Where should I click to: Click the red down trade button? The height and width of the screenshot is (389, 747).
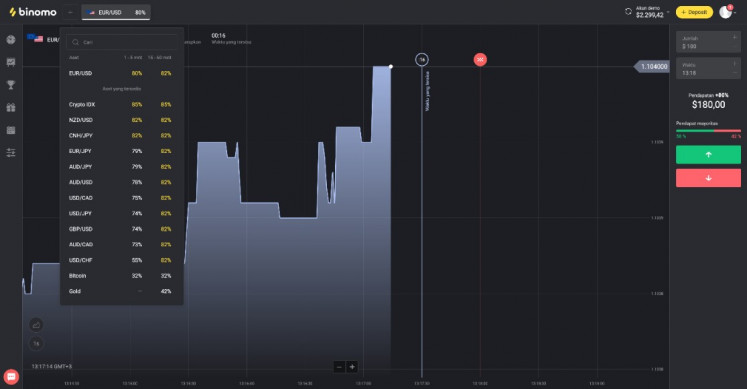pyautogui.click(x=708, y=178)
